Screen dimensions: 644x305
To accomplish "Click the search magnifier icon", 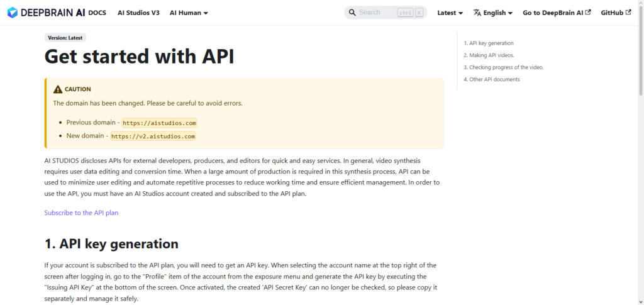I will click(x=352, y=13).
